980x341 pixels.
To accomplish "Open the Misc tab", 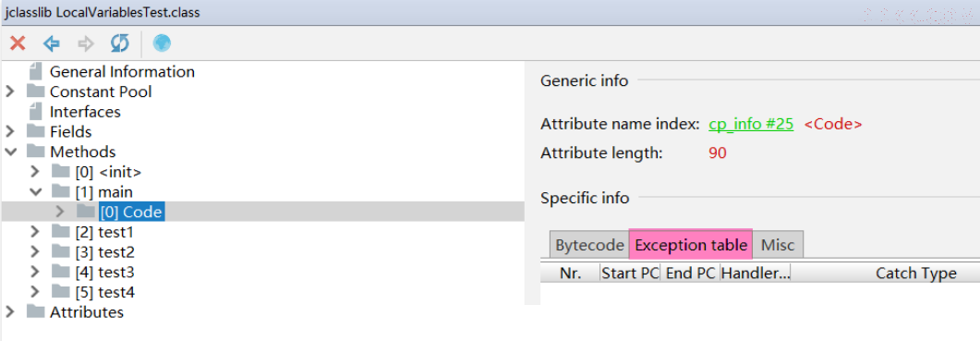I will pyautogui.click(x=778, y=245).
